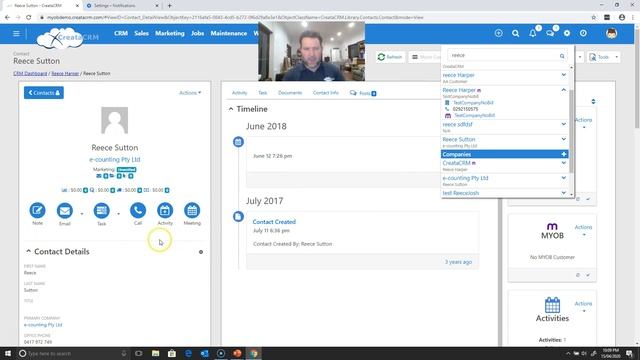Click the contact profile photo placeholder

pos(115,120)
